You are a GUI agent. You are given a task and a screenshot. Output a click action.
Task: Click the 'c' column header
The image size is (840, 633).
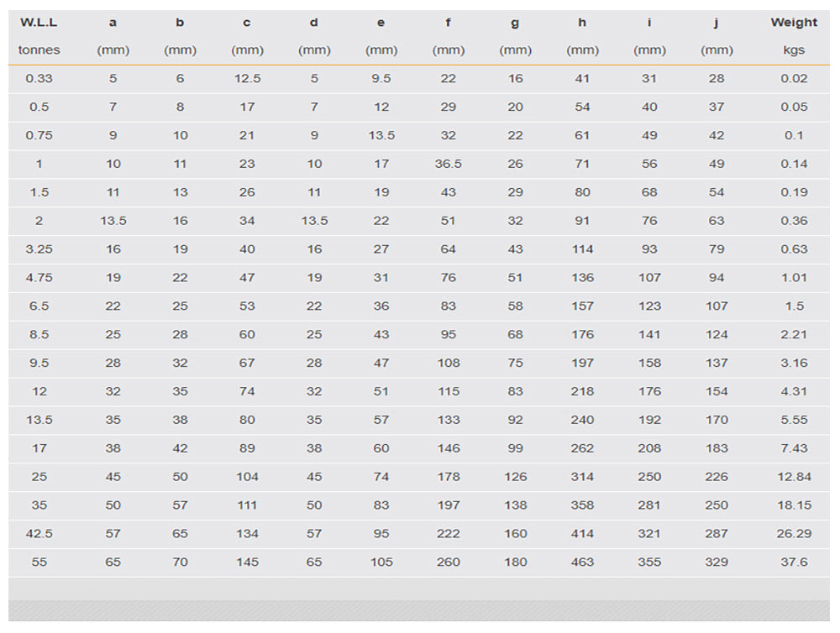point(247,23)
